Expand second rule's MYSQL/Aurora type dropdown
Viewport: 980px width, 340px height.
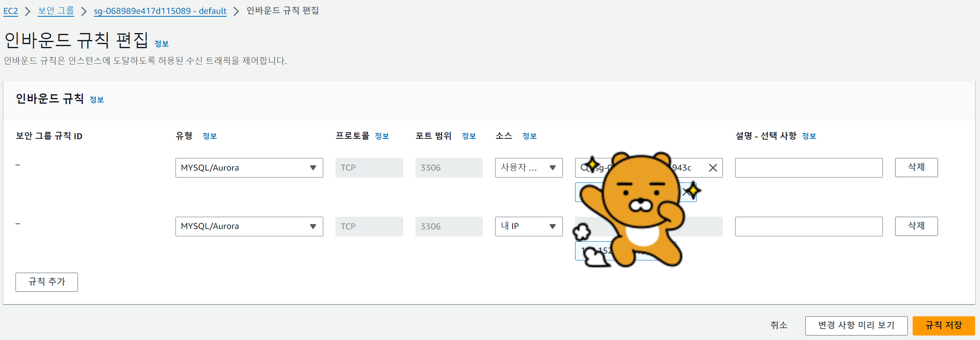249,227
